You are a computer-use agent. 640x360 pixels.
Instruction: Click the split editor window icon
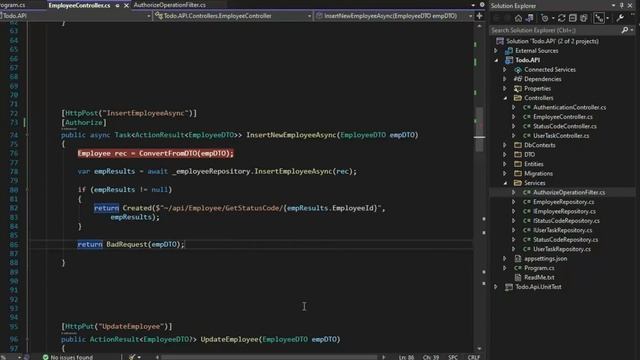pos(480,16)
